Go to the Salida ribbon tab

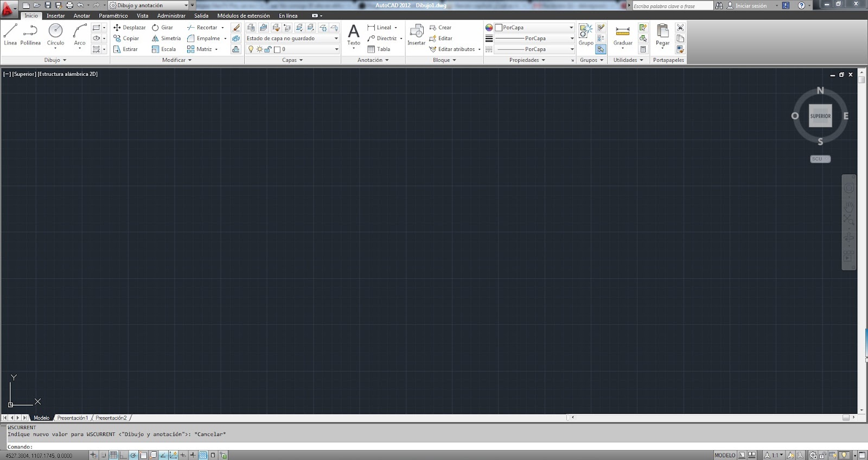201,16
